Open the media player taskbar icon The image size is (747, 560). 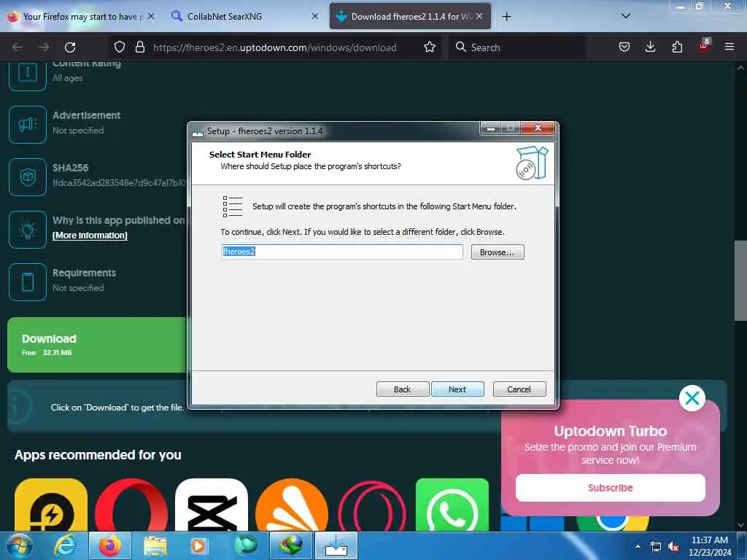point(198,545)
